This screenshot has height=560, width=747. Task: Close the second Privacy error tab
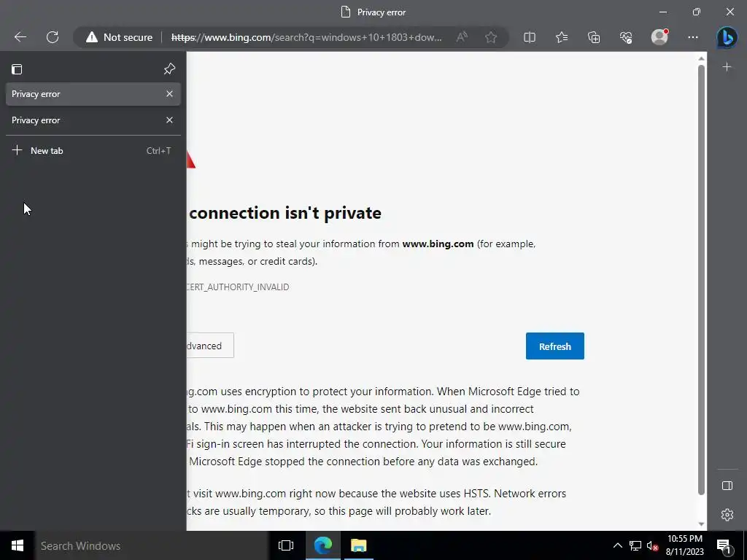169,120
